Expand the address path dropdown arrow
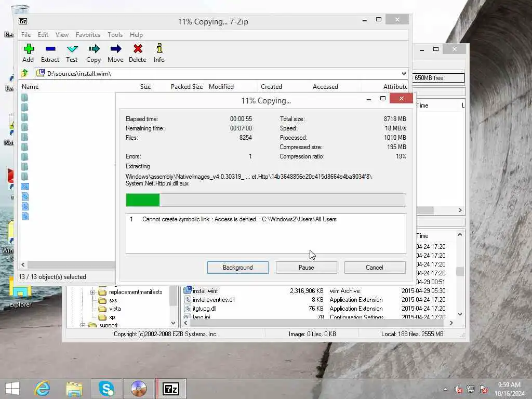 click(403, 74)
